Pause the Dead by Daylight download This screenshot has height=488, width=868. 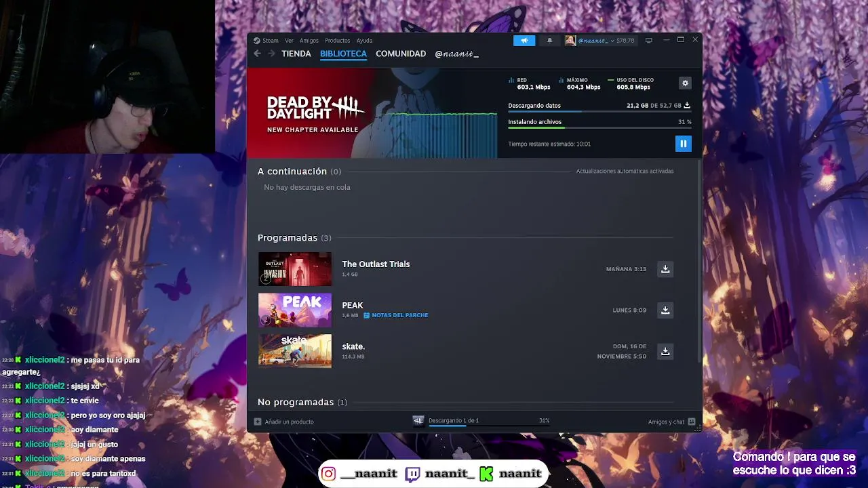click(683, 144)
